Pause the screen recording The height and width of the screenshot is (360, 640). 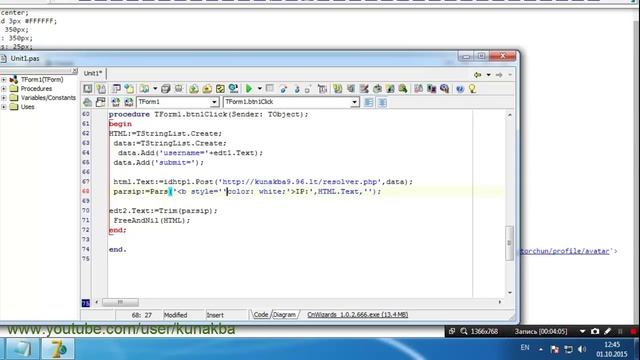click(x=620, y=331)
